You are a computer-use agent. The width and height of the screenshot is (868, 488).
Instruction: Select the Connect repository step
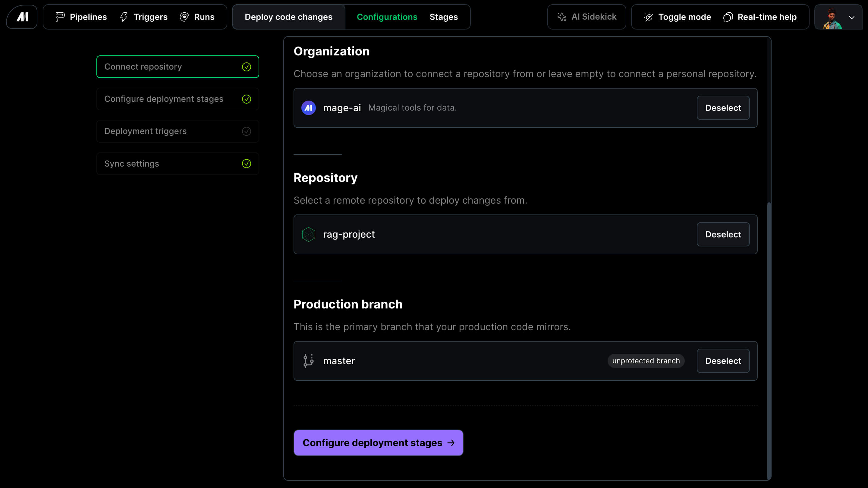click(178, 67)
